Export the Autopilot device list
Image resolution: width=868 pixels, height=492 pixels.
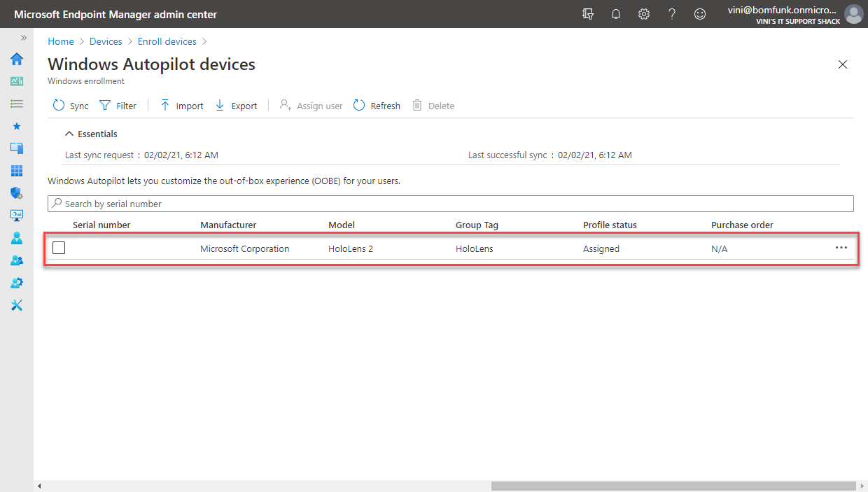(x=236, y=106)
